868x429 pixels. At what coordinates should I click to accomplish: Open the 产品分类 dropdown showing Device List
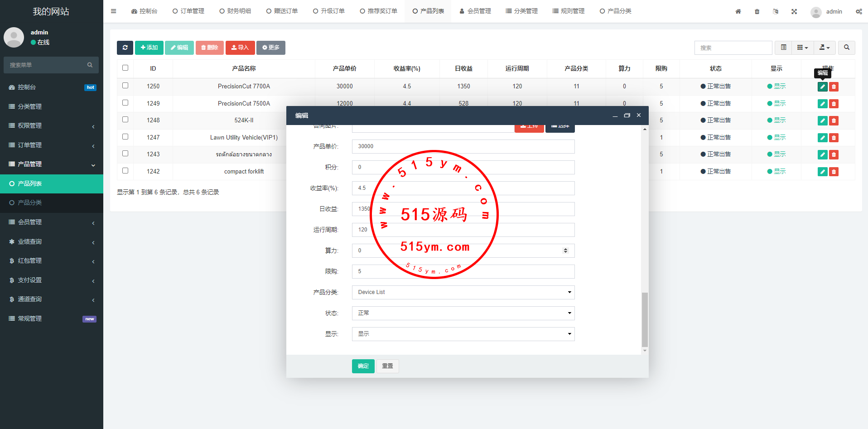point(463,292)
